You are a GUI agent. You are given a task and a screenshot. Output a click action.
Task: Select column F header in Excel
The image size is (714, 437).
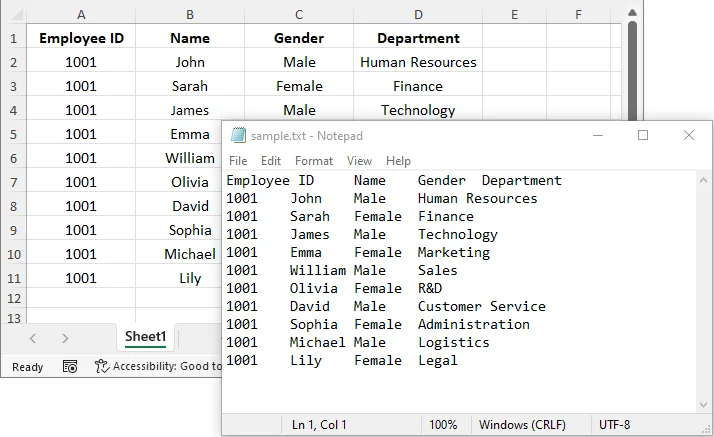point(578,15)
